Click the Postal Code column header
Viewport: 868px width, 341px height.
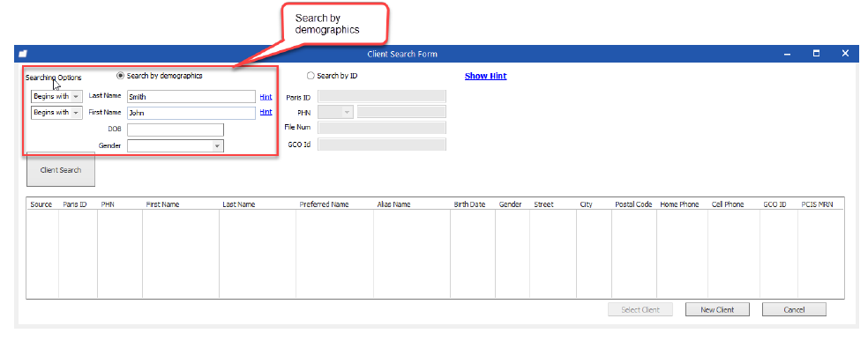tap(633, 204)
